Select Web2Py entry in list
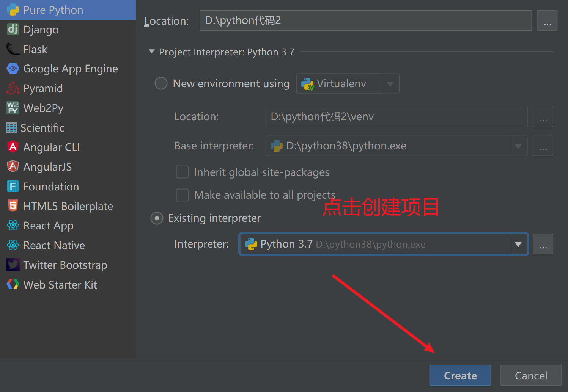 point(68,108)
